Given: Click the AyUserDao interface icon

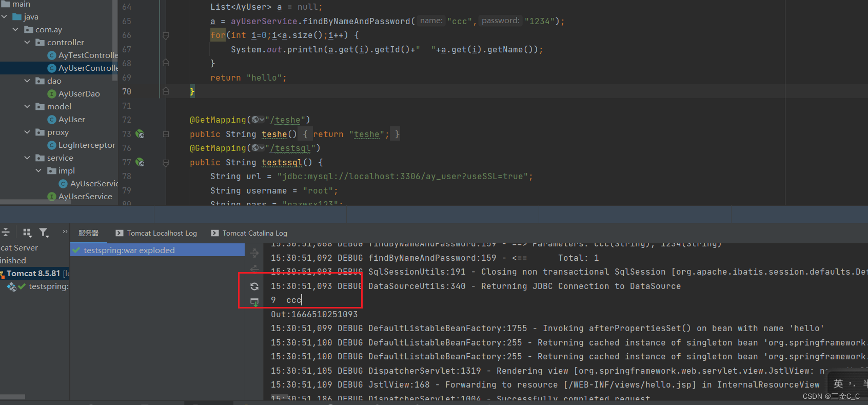Looking at the screenshot, I should click(52, 94).
